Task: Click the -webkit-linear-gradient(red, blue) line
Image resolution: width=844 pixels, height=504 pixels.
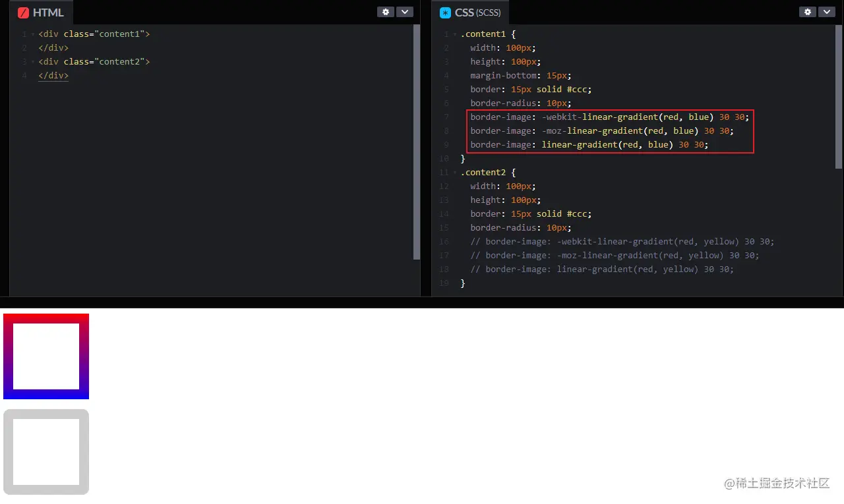Action: (610, 117)
